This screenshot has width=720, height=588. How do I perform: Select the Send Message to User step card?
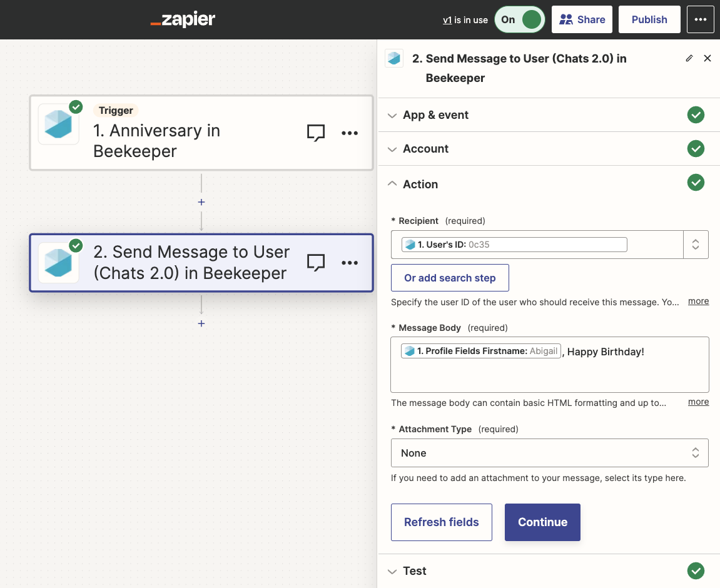(201, 263)
